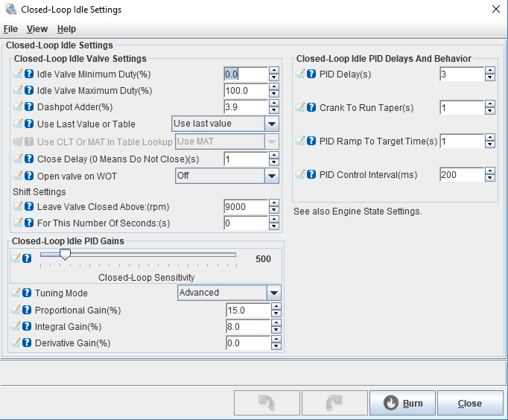508x420 pixels.
Task: Click the note icon beside Crank To Run Taper
Action: click(301, 108)
